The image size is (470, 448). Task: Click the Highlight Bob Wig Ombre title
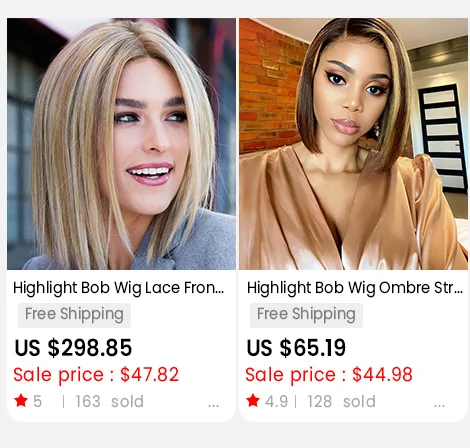[355, 288]
